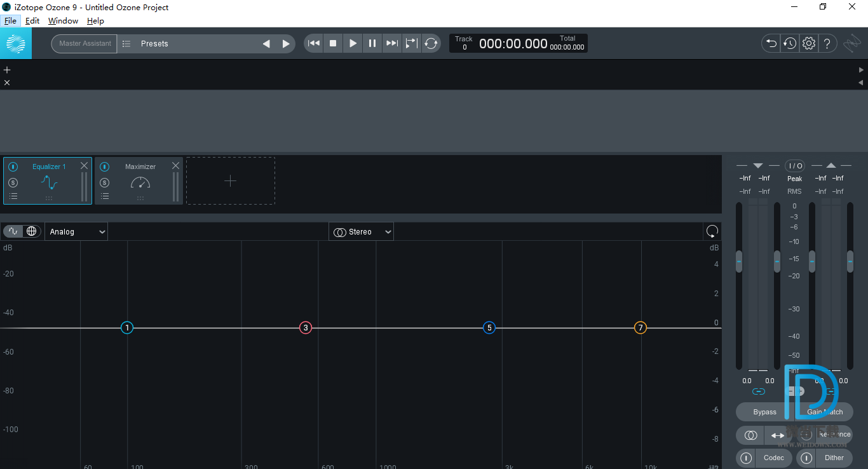
Task: Open the settings gear icon
Action: pos(809,43)
